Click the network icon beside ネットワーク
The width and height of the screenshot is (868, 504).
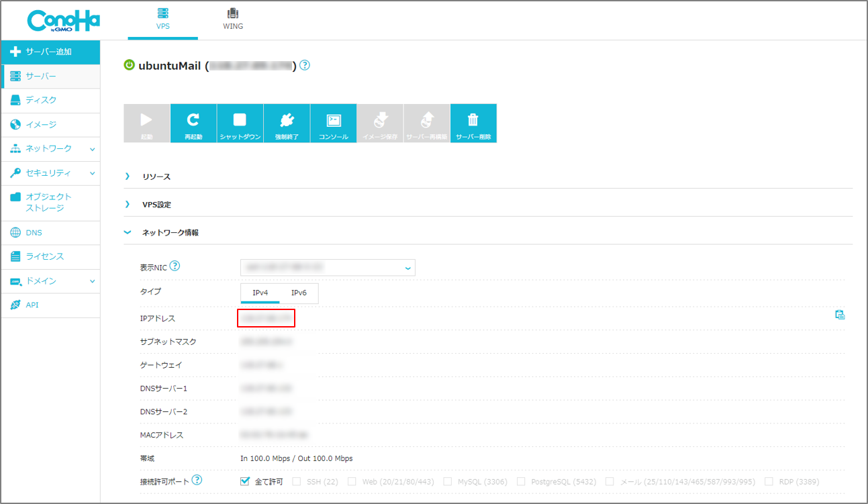coord(15,148)
